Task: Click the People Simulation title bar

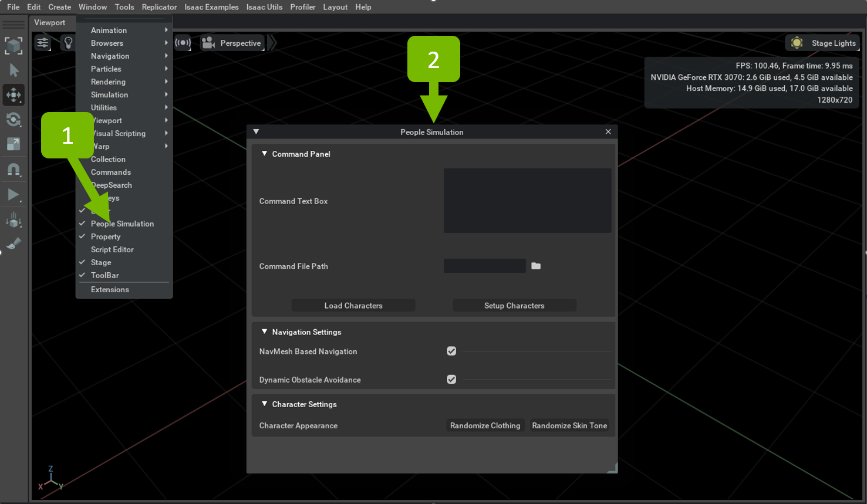Action: [x=432, y=132]
